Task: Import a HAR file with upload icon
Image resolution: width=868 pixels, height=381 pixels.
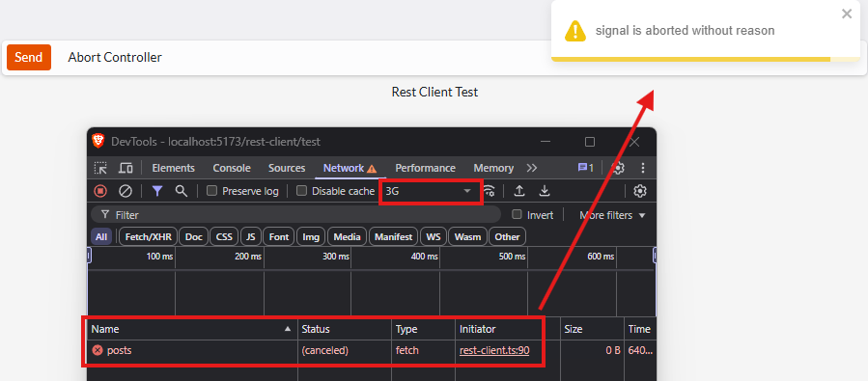Action: coord(519,191)
